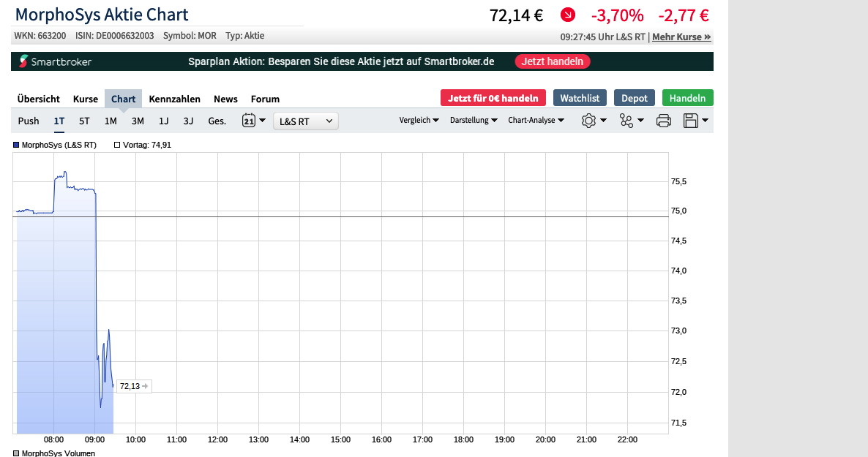This screenshot has height=457, width=868.
Task: Add stock via Watchlist button
Action: click(x=580, y=98)
